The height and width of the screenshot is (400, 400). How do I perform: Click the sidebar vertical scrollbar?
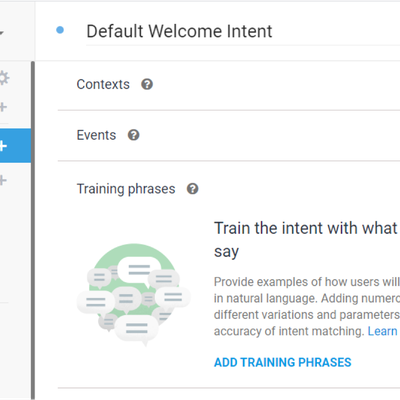point(33,230)
